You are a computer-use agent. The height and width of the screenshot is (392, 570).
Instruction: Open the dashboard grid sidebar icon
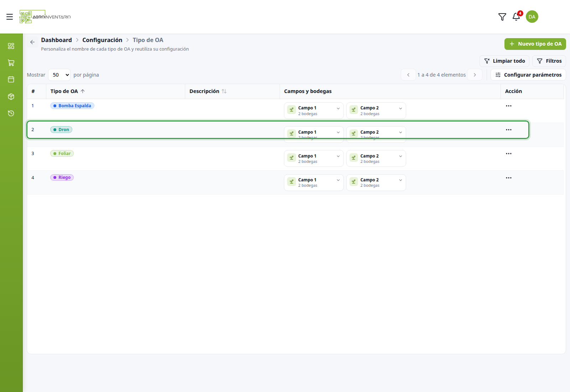point(11,46)
